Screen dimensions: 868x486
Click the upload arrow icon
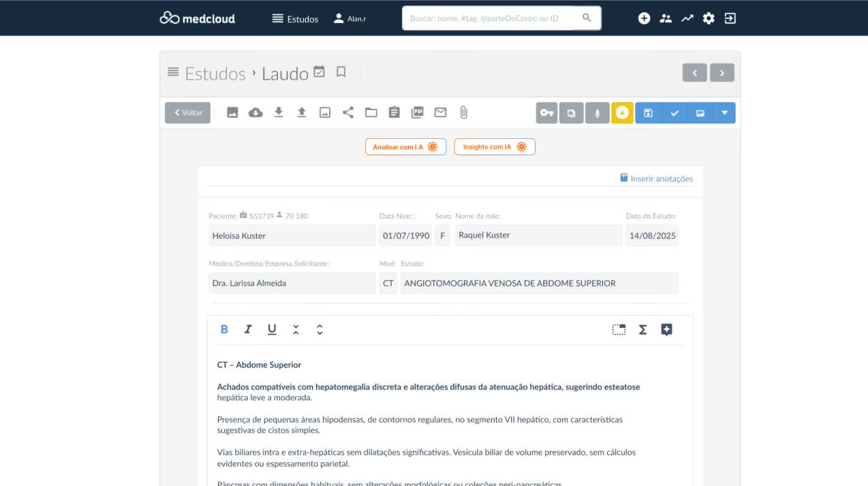pos(302,112)
